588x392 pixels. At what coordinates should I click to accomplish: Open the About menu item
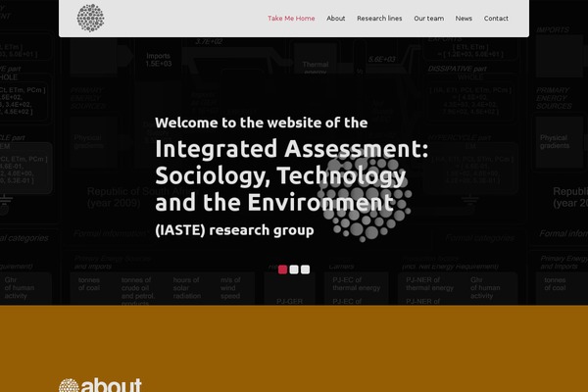point(335,19)
